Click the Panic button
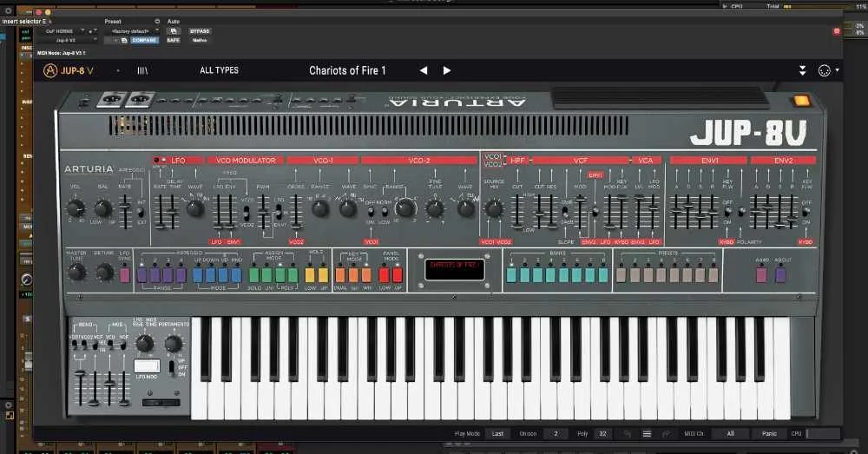This screenshot has width=868, height=454. pos(769,433)
